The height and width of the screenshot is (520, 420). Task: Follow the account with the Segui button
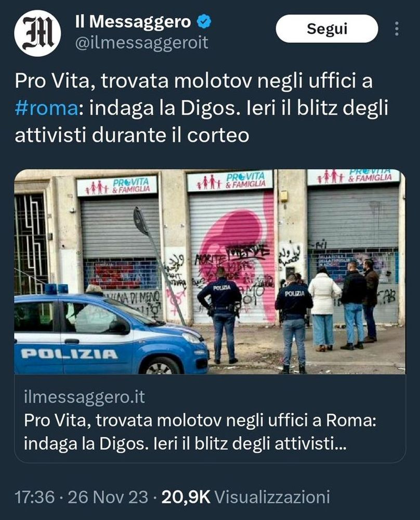[327, 29]
